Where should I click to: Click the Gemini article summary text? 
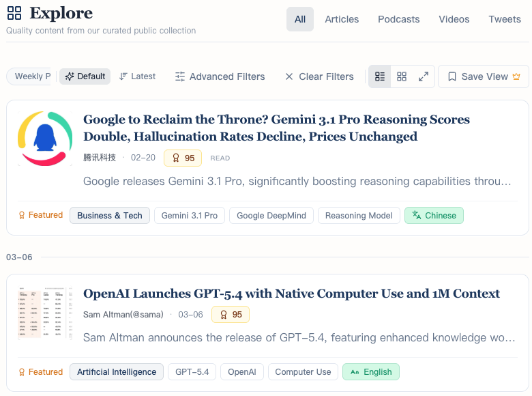297,181
